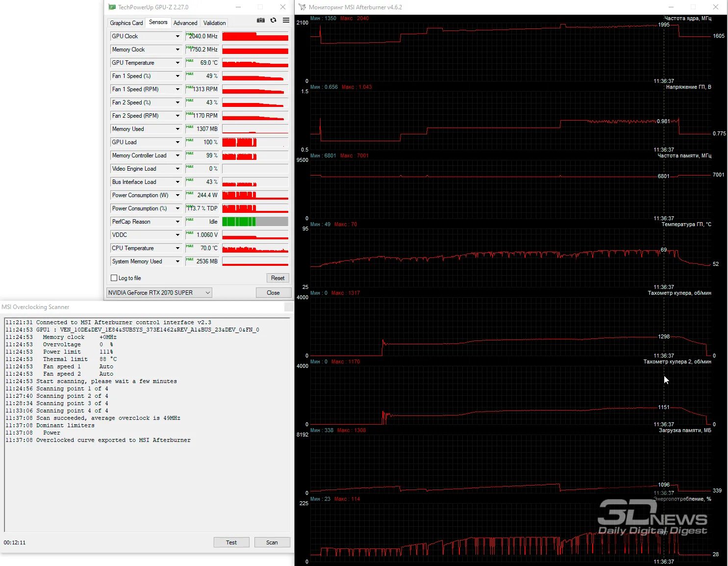The width and height of the screenshot is (728, 566).
Task: Open the GPU-Z hamburger menu icon
Action: tap(286, 20)
